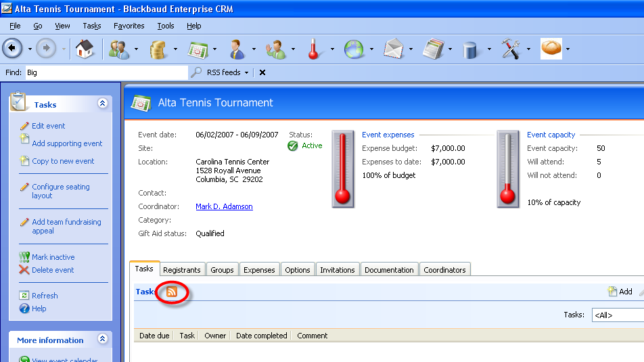Click Edit event in Tasks sidebar
The height and width of the screenshot is (362, 644).
(x=49, y=126)
